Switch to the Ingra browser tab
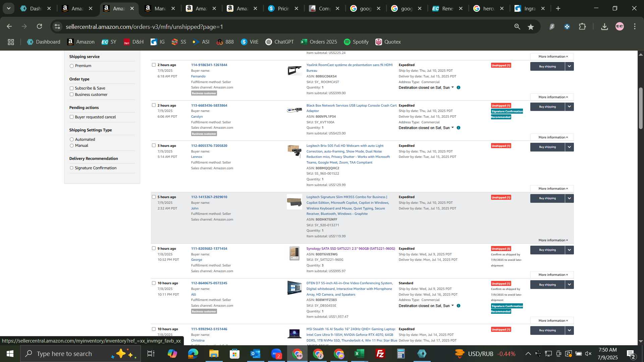Screen dimensions: 644x362 (530, 9)
